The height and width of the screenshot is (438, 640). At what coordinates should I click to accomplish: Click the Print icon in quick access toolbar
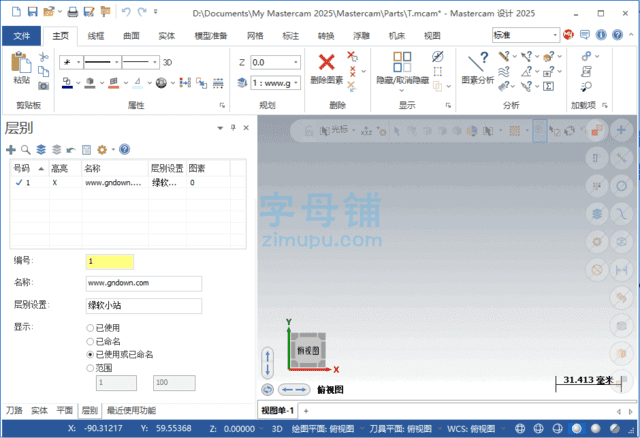(x=73, y=12)
